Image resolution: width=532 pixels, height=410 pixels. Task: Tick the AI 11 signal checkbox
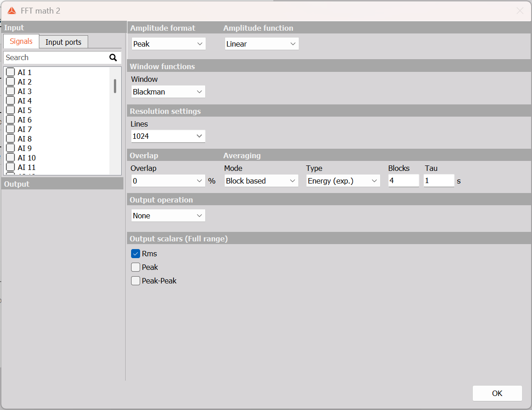(x=10, y=167)
